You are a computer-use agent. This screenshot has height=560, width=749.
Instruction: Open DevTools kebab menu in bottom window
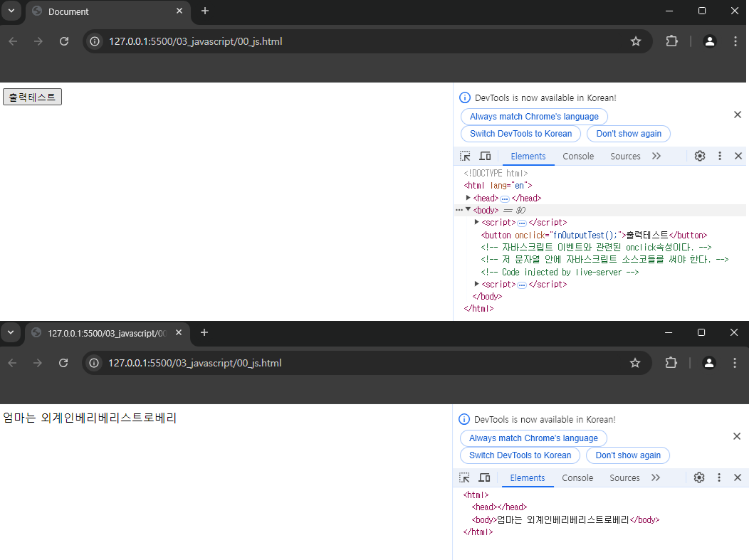click(719, 478)
